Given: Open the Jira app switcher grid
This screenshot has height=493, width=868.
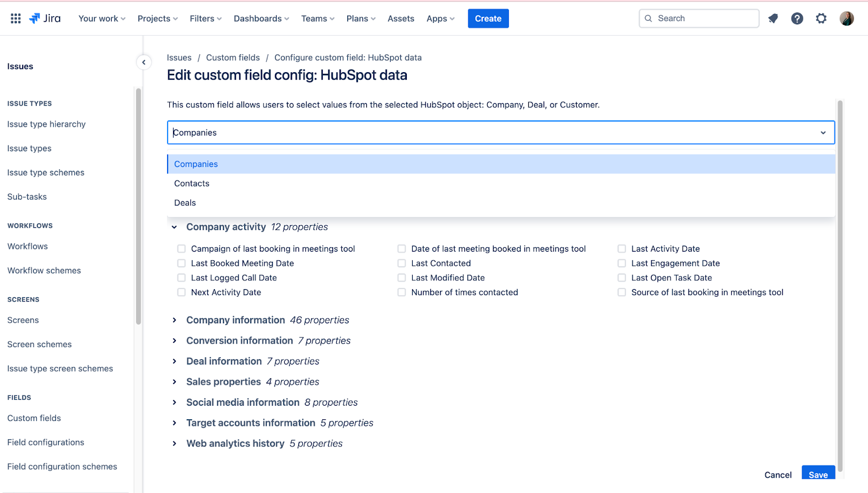Looking at the screenshot, I should tap(15, 18).
